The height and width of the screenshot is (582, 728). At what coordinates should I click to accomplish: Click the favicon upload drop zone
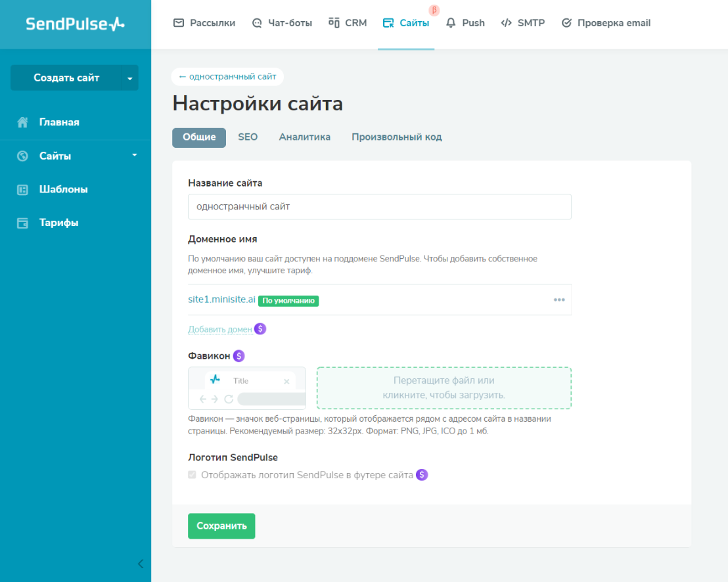[444, 388]
